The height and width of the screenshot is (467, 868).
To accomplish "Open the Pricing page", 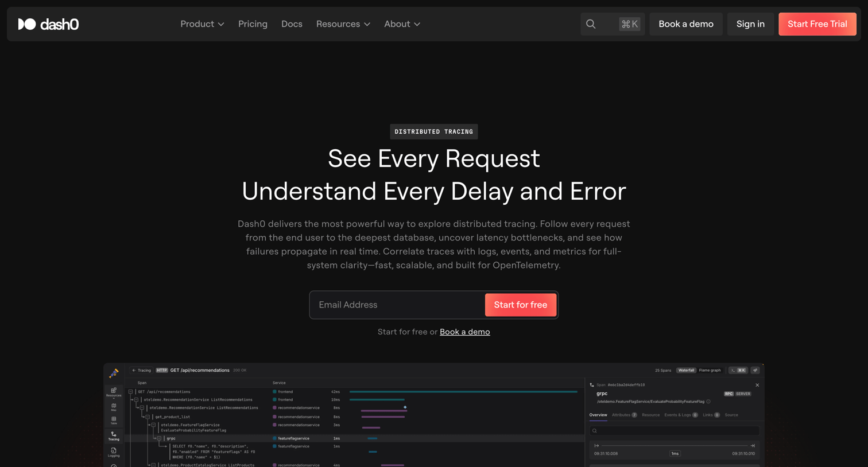I will click(253, 24).
